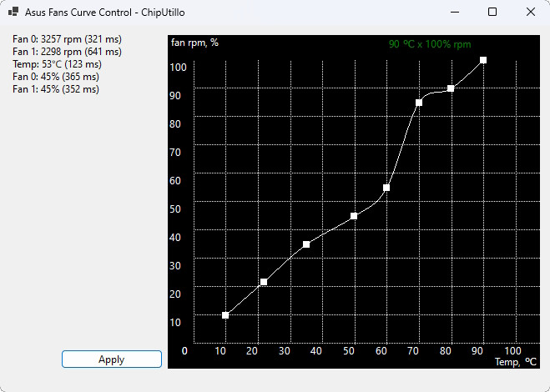Select the curve point at 50°C
The image size is (550, 392).
coord(354,216)
